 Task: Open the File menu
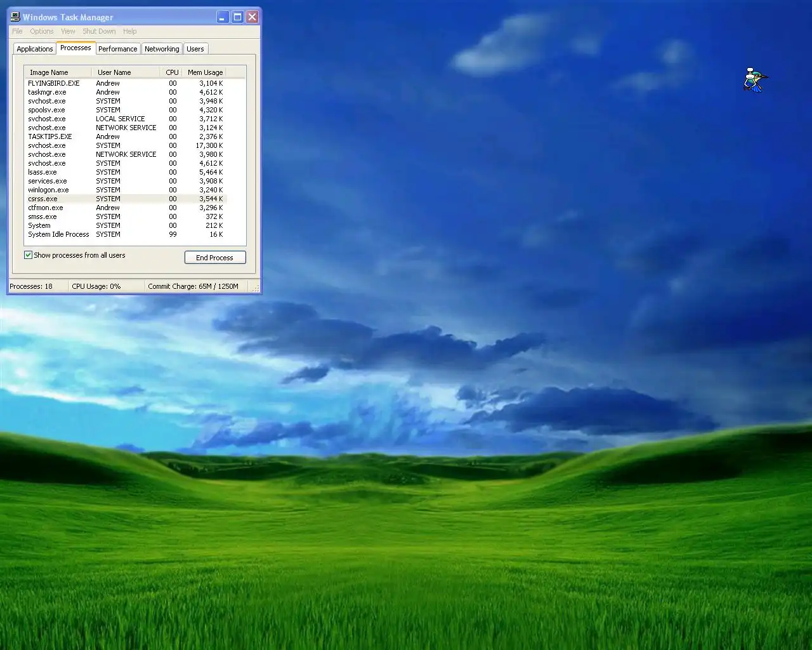tap(17, 31)
